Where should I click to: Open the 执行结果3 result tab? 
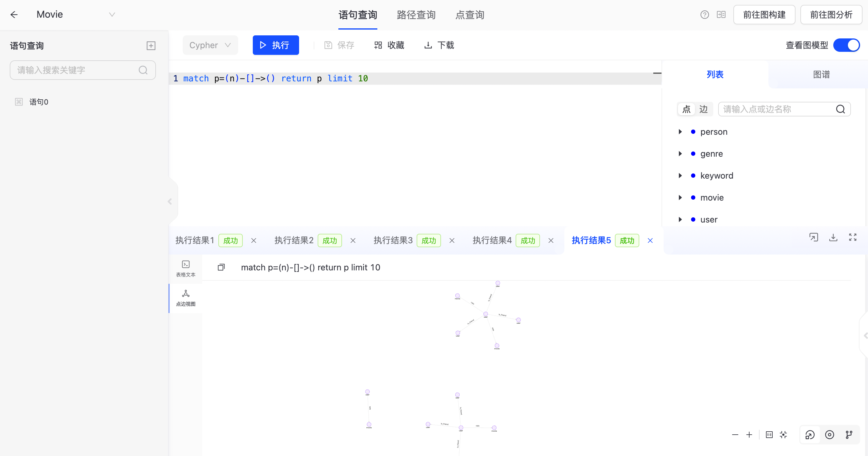pos(393,240)
